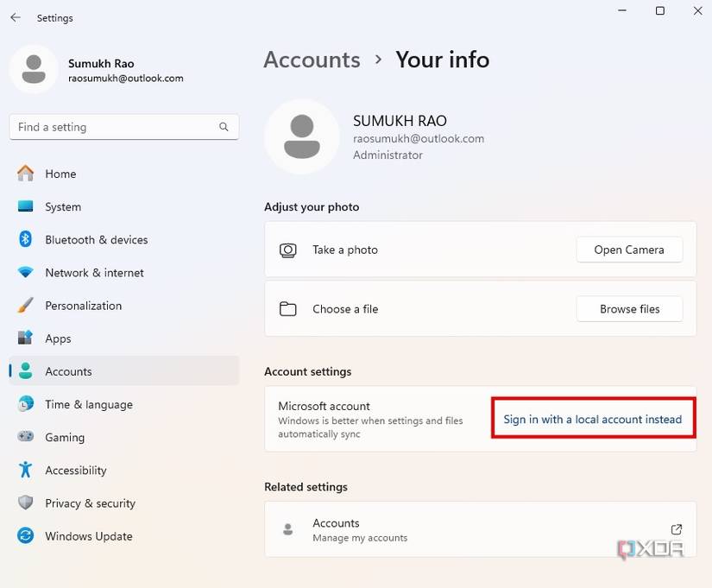Click the Windows Update icon

coord(26,536)
